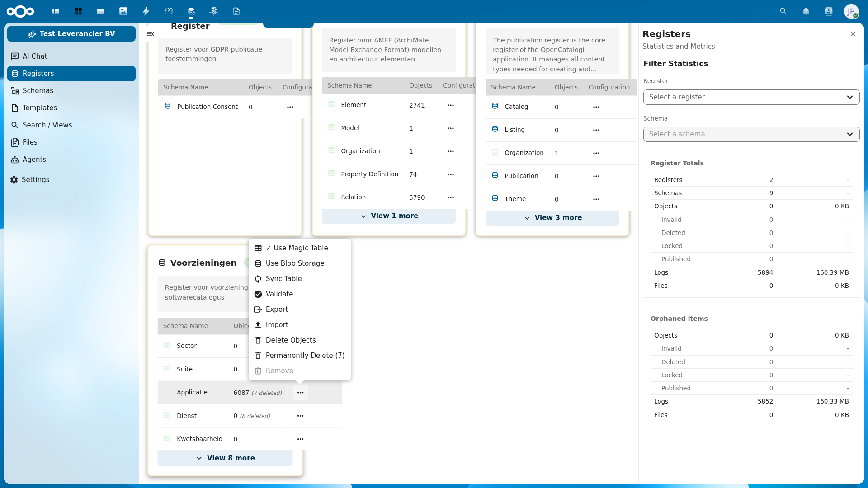
Task: Open the notifications bell icon
Action: click(x=806, y=11)
